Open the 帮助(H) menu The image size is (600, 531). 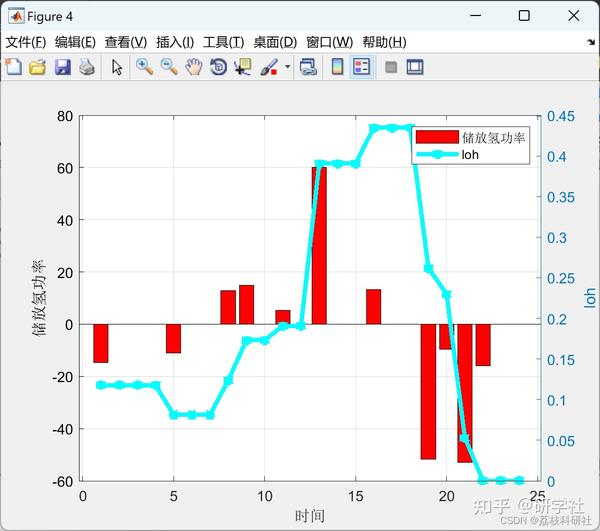[384, 42]
